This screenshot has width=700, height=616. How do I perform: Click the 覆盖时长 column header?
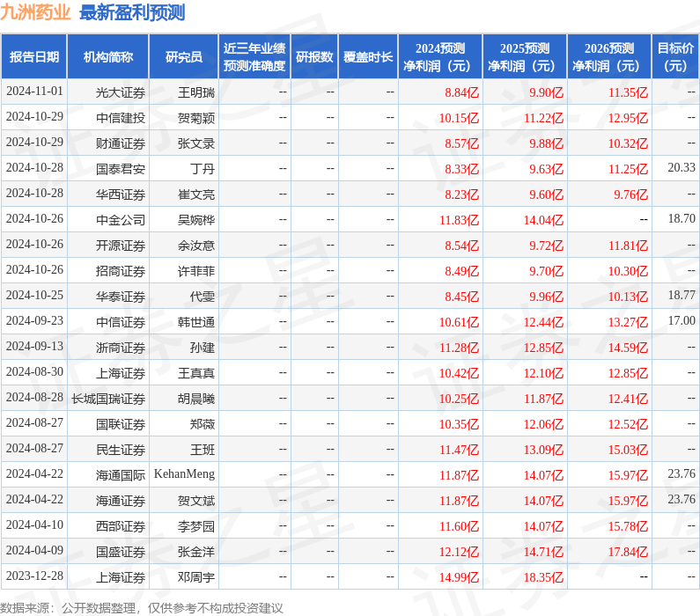coord(368,57)
